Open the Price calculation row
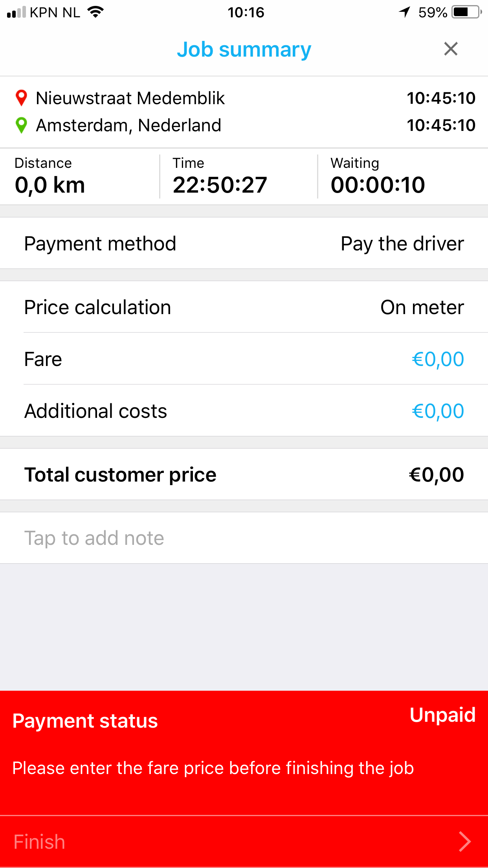The width and height of the screenshot is (488, 868). (x=244, y=307)
